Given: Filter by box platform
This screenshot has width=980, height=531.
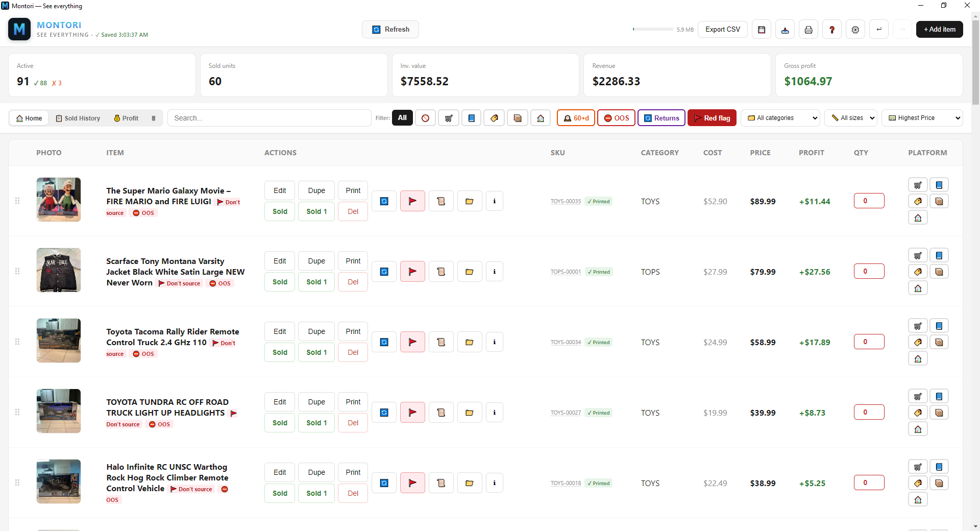Looking at the screenshot, I should pos(518,118).
